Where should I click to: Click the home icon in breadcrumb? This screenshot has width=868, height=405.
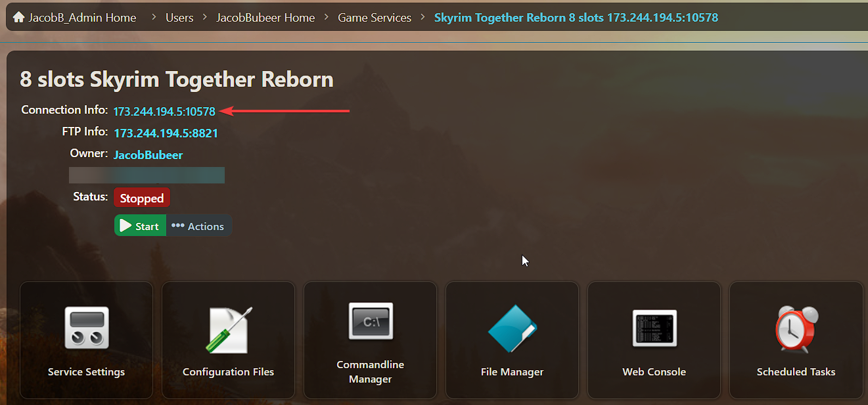(x=19, y=17)
